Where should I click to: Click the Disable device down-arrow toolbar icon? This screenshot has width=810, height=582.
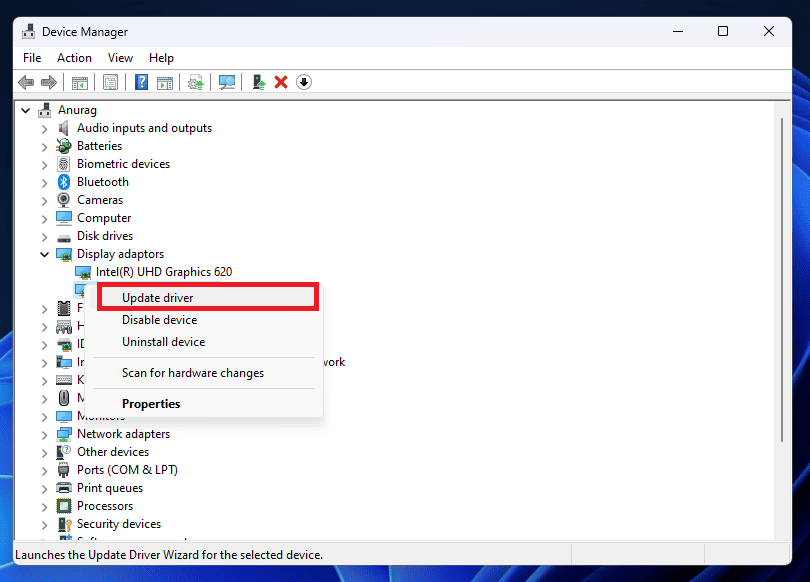coord(304,82)
